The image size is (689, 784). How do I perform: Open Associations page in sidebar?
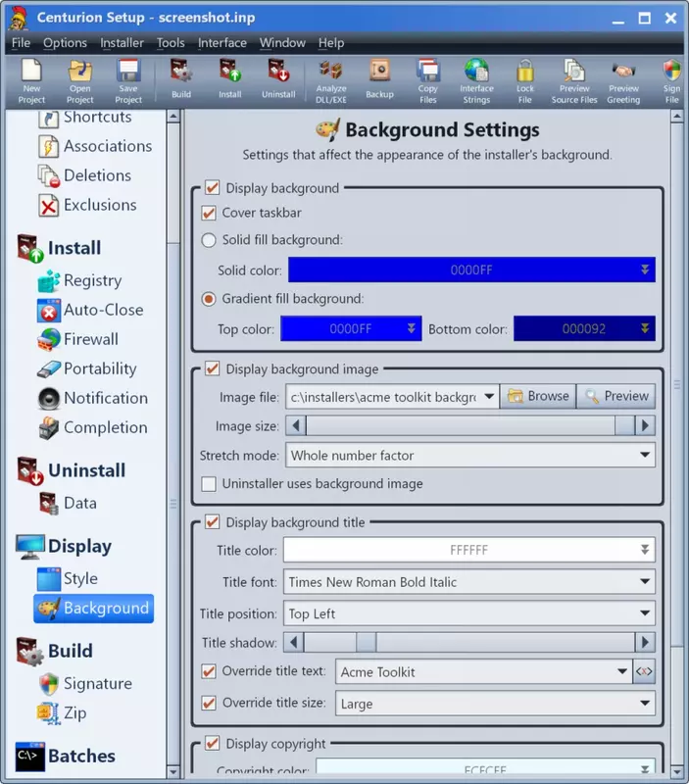[x=95, y=146]
